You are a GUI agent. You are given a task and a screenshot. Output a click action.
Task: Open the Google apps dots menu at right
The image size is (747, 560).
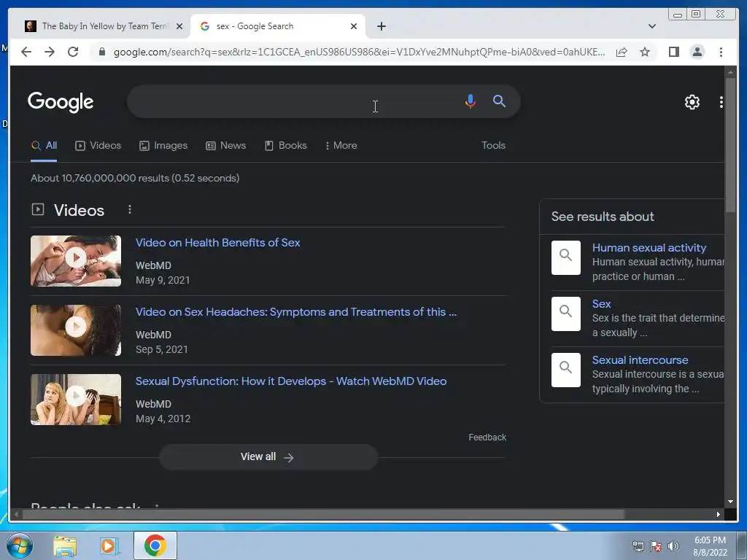(x=721, y=102)
